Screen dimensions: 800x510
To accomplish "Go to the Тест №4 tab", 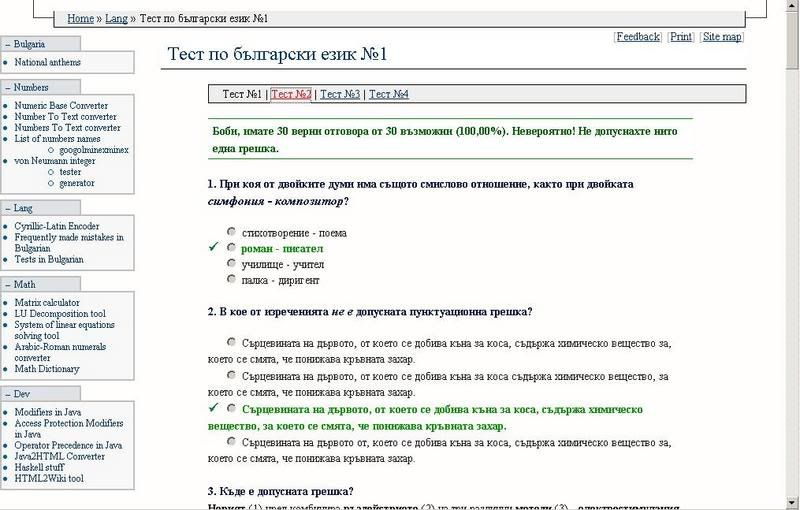I will click(x=389, y=95).
